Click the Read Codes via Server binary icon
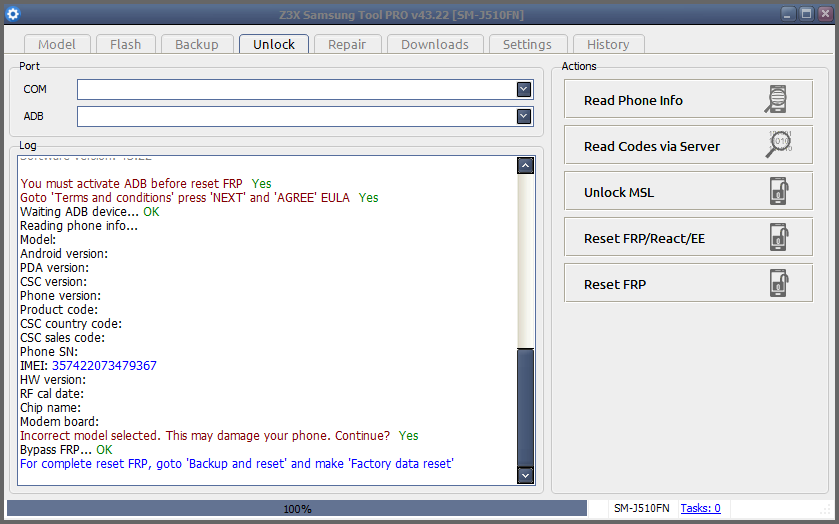839x524 pixels. pyautogui.click(x=779, y=144)
